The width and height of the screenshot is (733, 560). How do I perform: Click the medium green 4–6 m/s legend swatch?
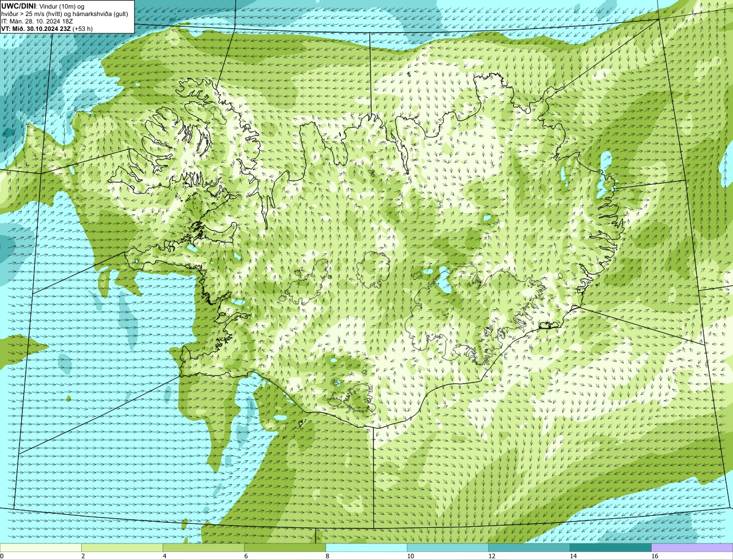click(204, 547)
